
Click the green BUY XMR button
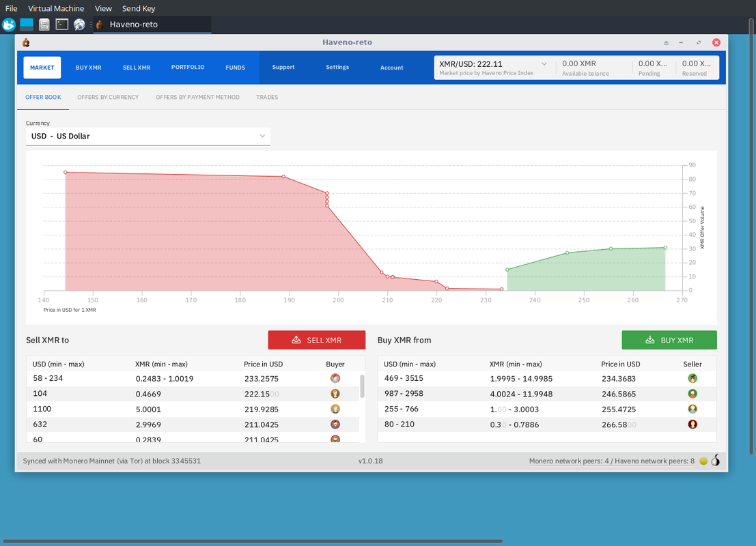[x=669, y=340]
